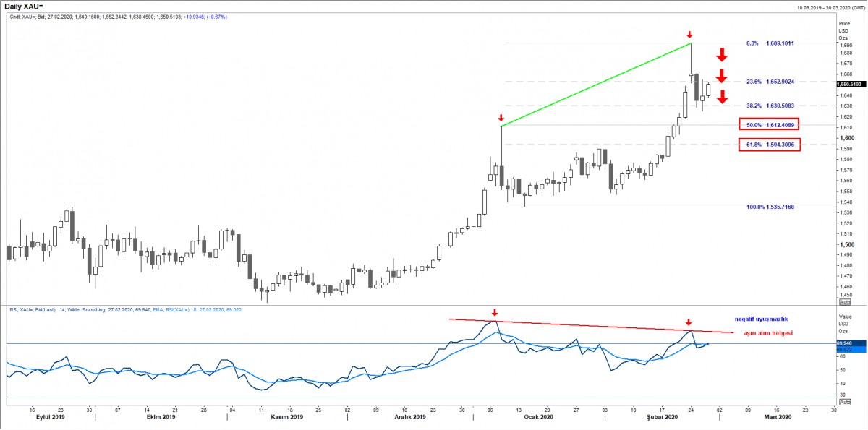Image resolution: width=868 pixels, height=430 pixels.
Task: Click the red arrow above the January price spike
Action: pyautogui.click(x=501, y=117)
